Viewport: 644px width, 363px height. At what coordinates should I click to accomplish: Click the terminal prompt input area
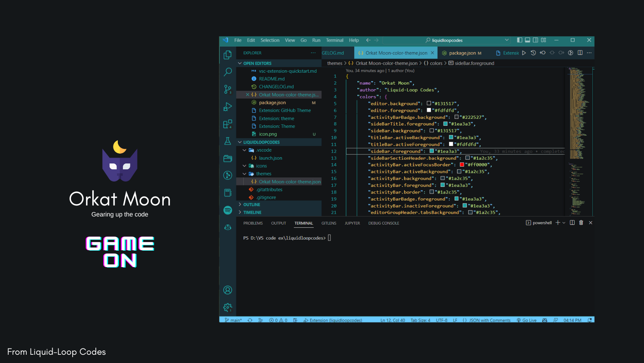pyautogui.click(x=329, y=238)
